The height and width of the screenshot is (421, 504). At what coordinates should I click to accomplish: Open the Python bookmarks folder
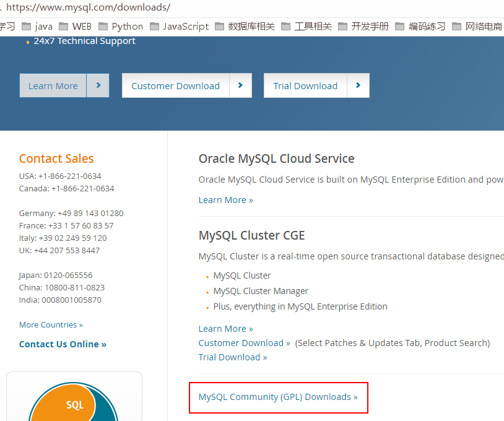pos(121,27)
